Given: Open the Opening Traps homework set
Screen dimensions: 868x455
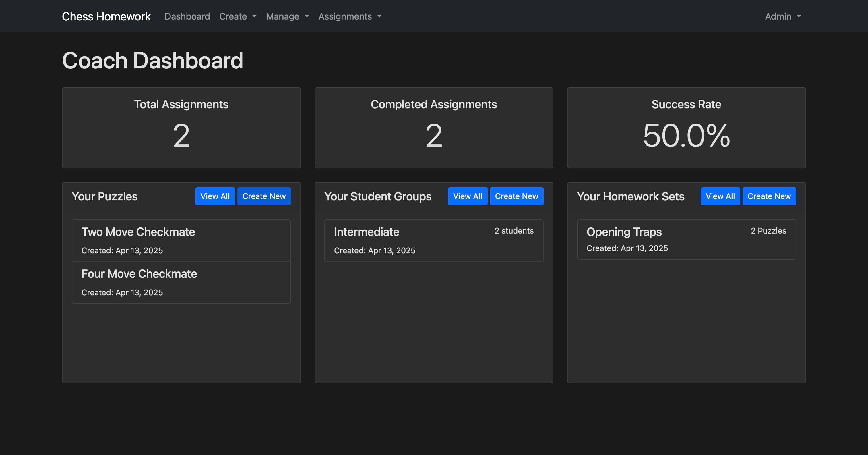Looking at the screenshot, I should [686, 240].
